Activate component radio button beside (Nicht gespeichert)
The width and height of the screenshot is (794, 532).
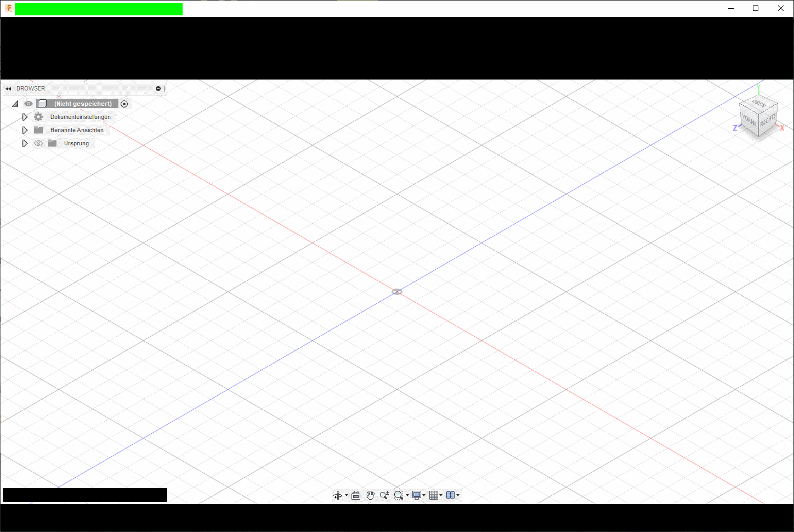coord(124,104)
